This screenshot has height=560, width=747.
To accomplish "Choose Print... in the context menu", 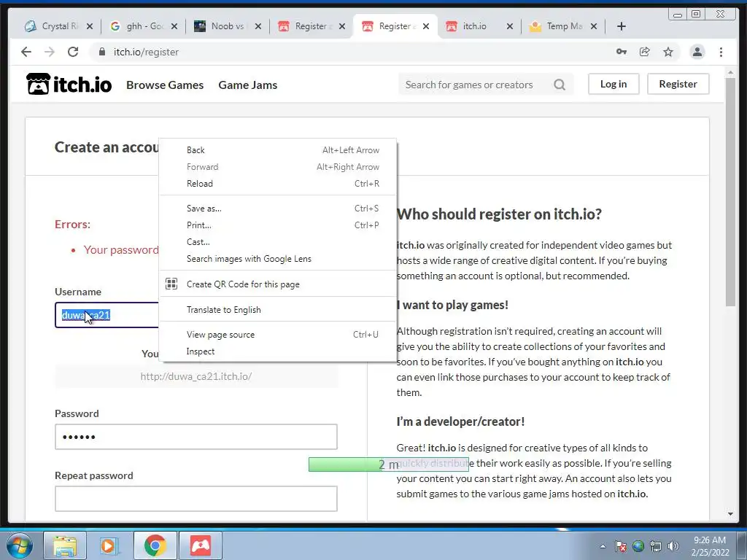I will click(278, 225).
